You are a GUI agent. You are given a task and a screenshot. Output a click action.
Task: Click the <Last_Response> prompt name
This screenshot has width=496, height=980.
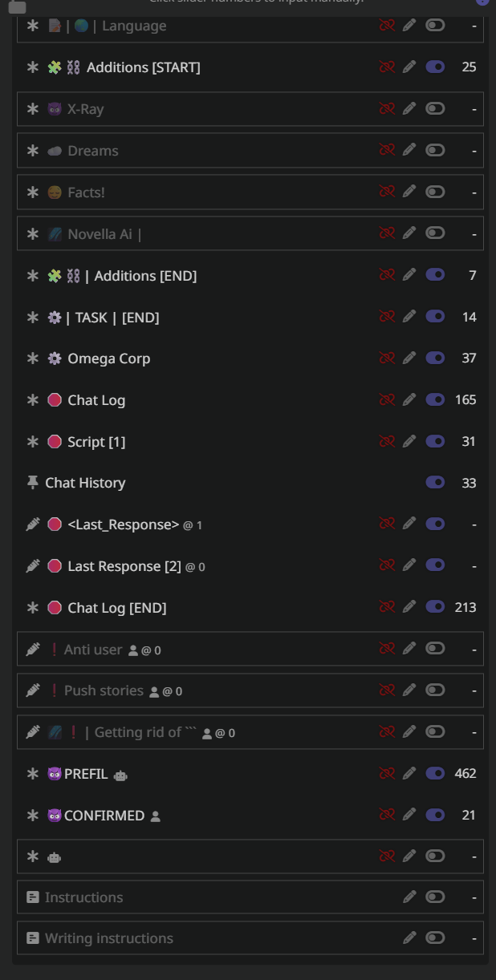pos(124,524)
